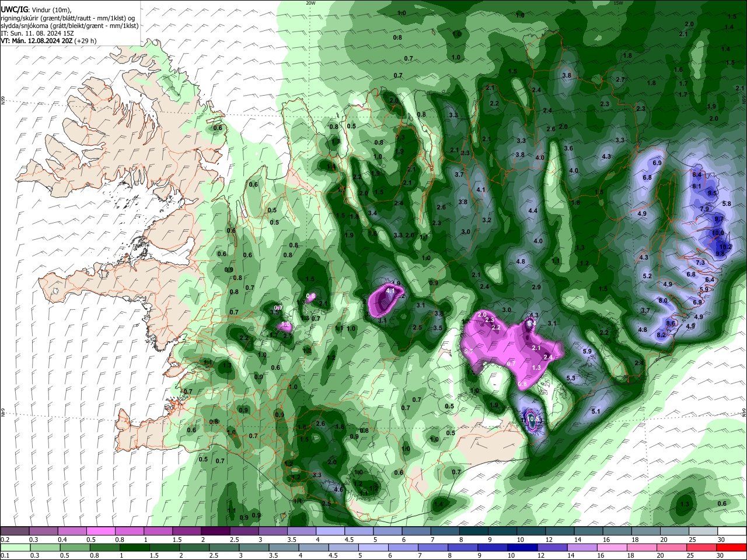Click the '10.8' precipitation value on the map
This screenshot has width=747, height=560.
pos(533,418)
